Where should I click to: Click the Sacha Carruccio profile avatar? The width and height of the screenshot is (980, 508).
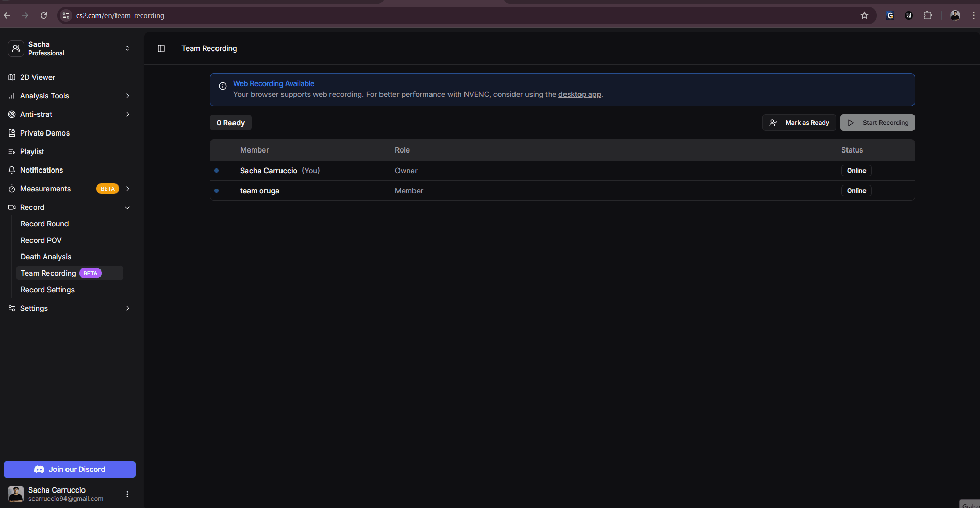pos(16,494)
